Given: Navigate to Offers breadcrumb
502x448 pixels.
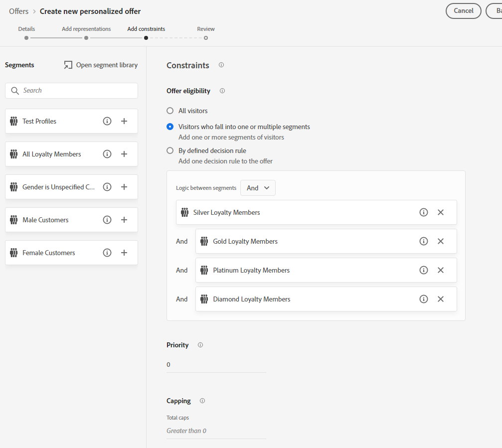Looking at the screenshot, I should tap(18, 11).
